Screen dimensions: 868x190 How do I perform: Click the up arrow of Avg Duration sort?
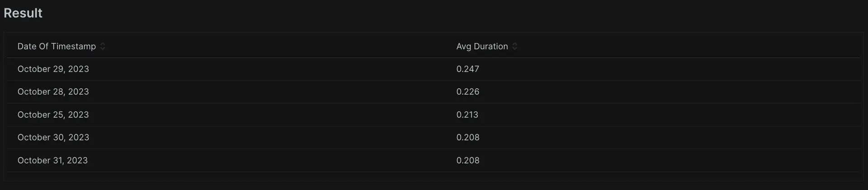click(x=514, y=44)
